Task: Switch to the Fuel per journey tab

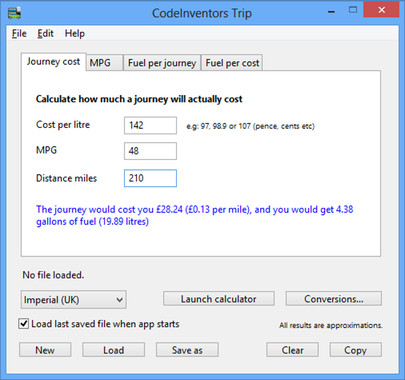Action: [162, 63]
